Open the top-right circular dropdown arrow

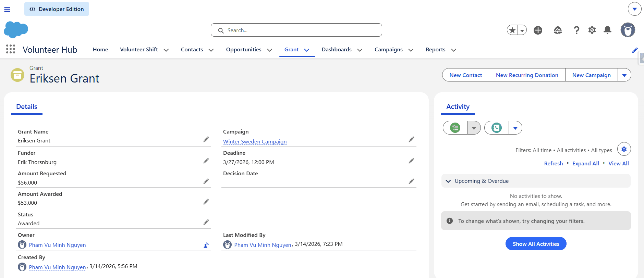634,9
